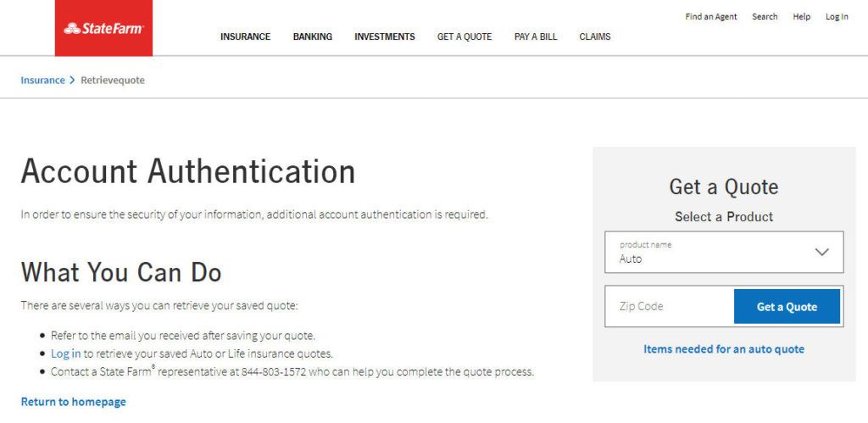Image resolution: width=868 pixels, height=423 pixels.
Task: Click the breadcrumb arrow after Insurance
Action: coord(72,81)
